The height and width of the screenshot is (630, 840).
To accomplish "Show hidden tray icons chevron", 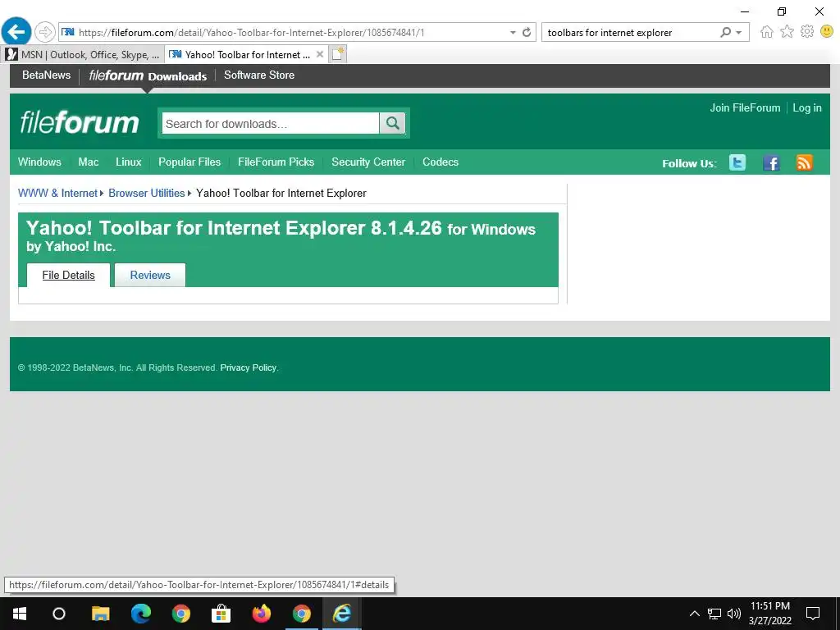I will tap(694, 614).
